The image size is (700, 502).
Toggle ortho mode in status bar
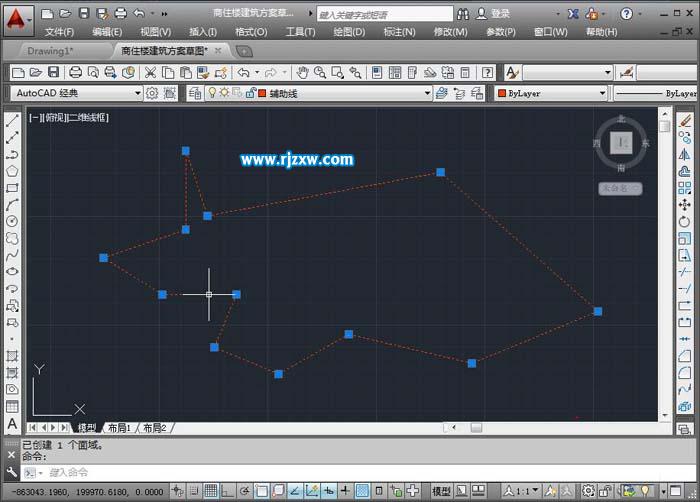pyautogui.click(x=227, y=491)
